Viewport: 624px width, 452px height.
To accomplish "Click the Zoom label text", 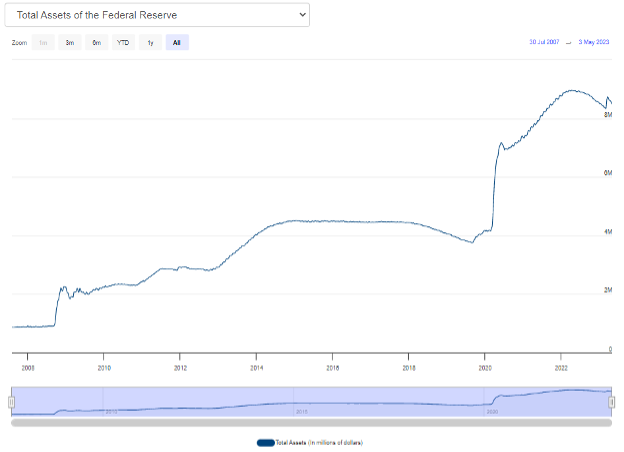I will [x=19, y=43].
